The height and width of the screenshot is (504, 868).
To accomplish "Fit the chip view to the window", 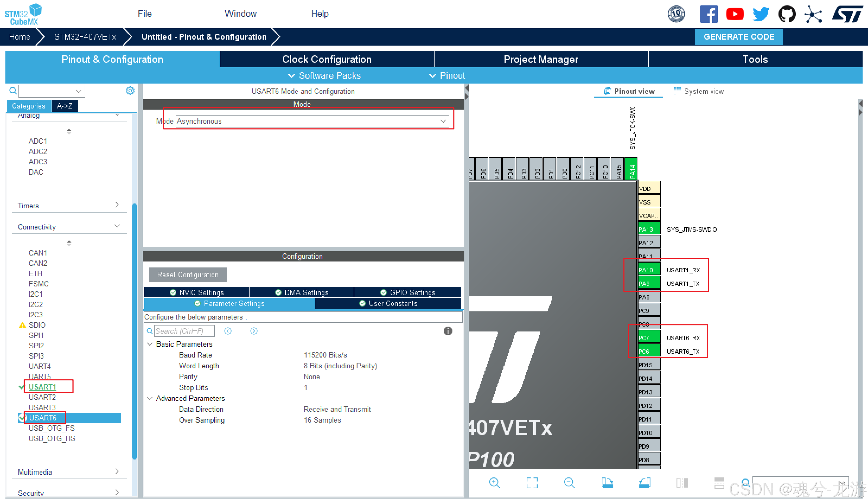I will click(532, 483).
